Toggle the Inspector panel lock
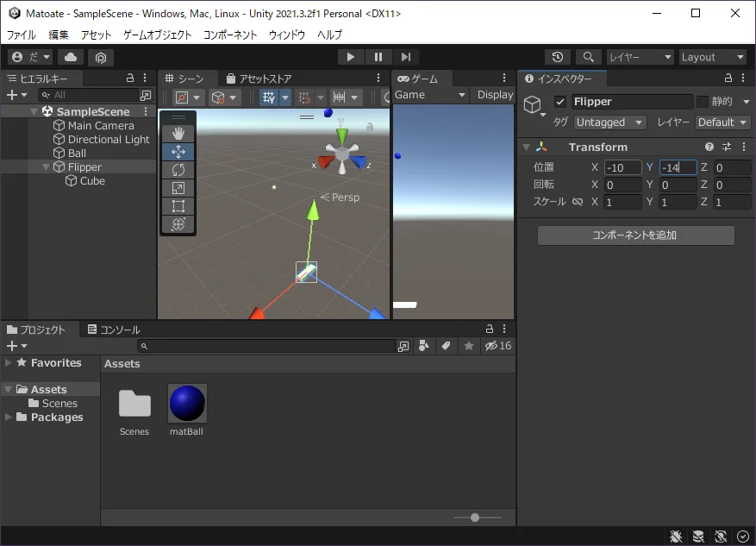 tap(728, 78)
